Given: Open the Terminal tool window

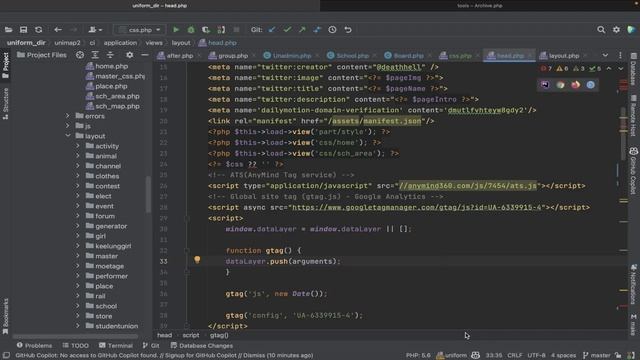Looking at the screenshot, I should pos(116,345).
